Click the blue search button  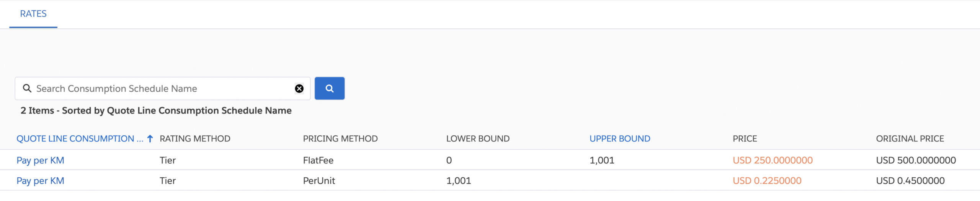pos(329,88)
